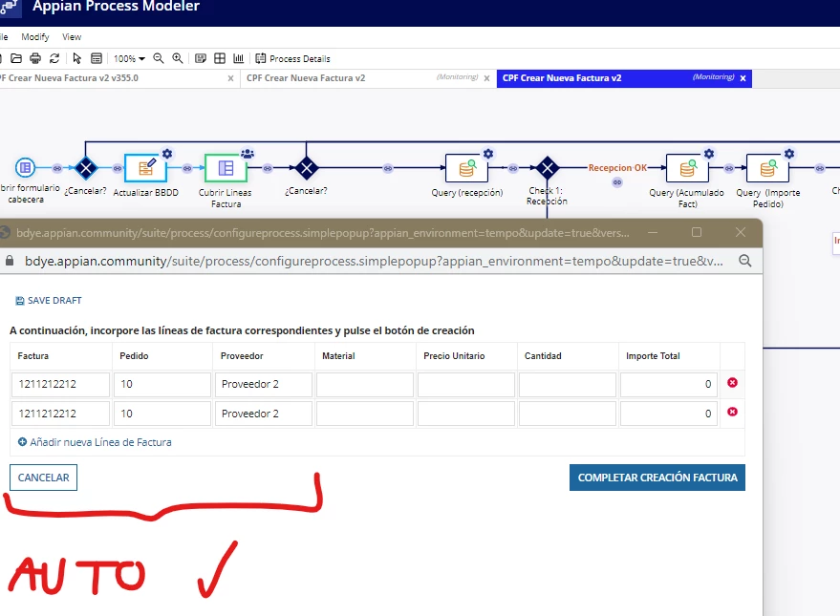The width and height of the screenshot is (840, 616).
Task: Select the Abrir formulario cabecera start node
Action: [x=25, y=168]
